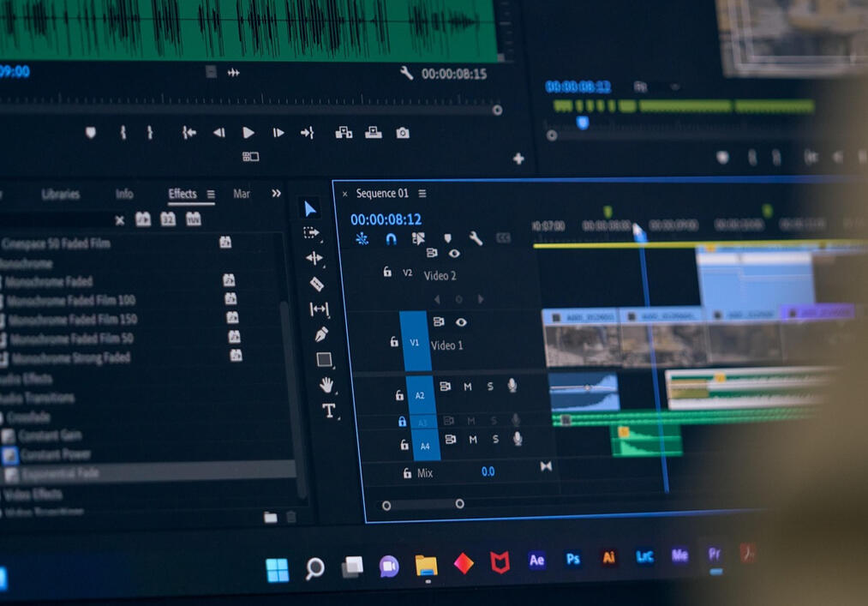Screen dimensions: 868x606
Task: Clear the Effects search field
Action: pos(120,220)
